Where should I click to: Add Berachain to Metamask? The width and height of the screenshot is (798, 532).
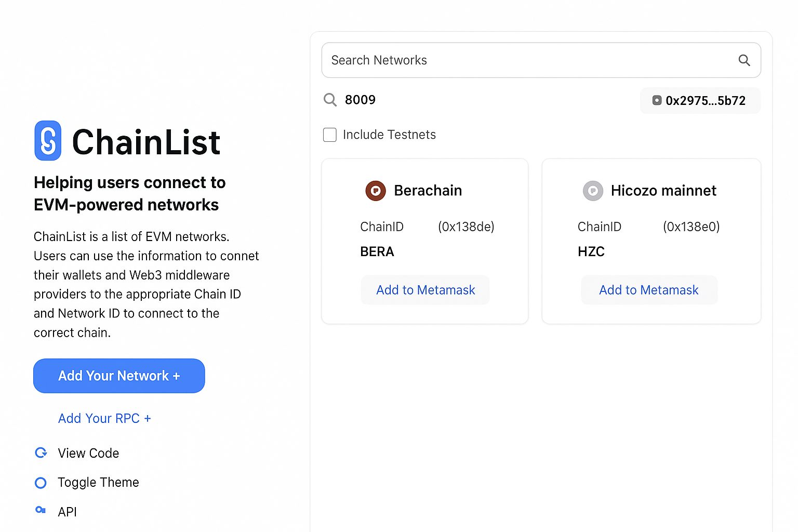click(425, 290)
